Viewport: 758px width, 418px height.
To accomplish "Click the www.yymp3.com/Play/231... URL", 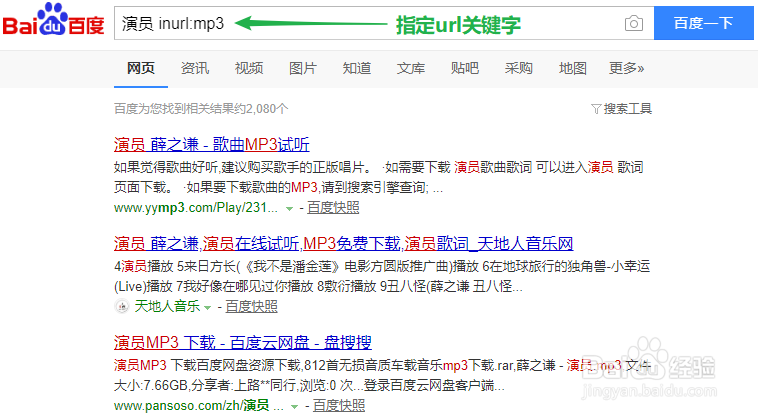I will pos(196,208).
